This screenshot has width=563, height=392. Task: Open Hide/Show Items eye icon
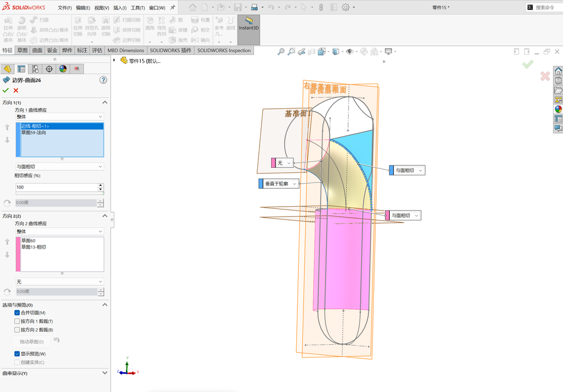tap(349, 52)
